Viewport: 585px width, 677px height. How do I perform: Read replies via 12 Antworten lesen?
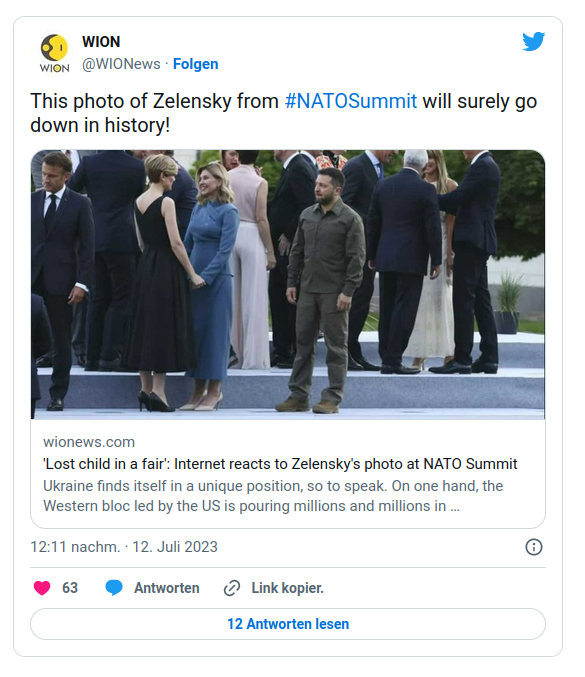click(x=288, y=624)
